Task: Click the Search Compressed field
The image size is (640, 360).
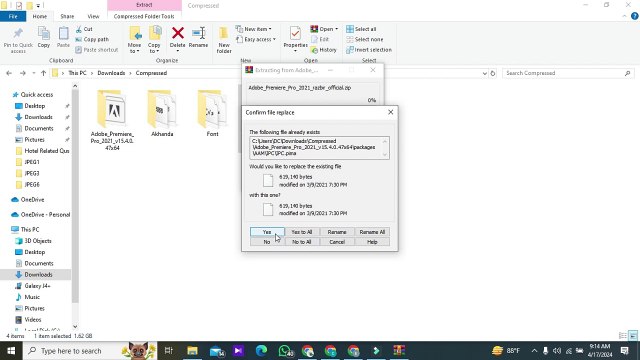Action: [569, 73]
